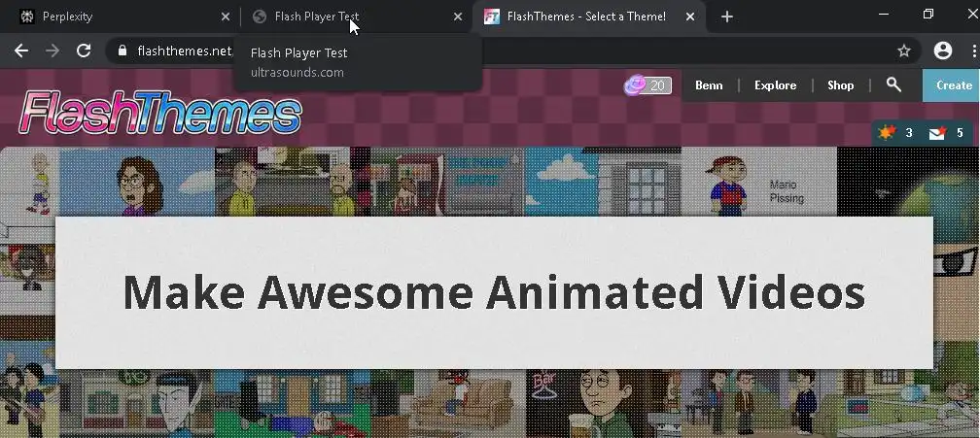Bookmark this page with the star icon

(x=904, y=51)
